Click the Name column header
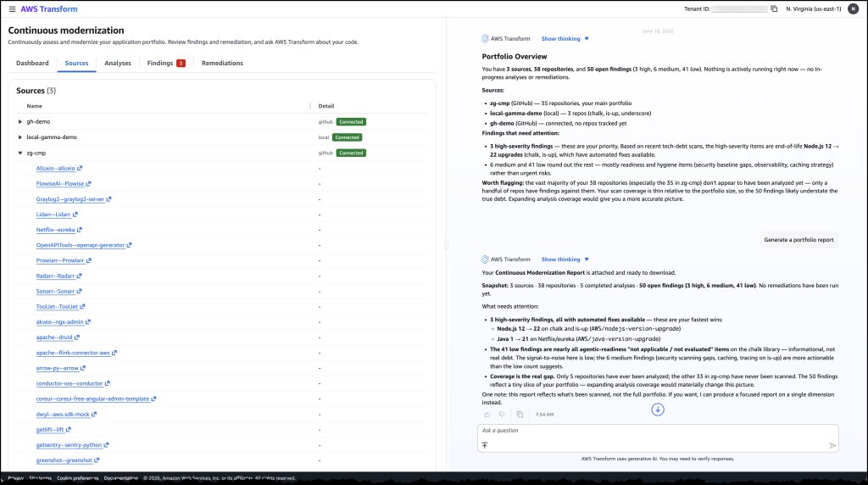 pos(34,106)
